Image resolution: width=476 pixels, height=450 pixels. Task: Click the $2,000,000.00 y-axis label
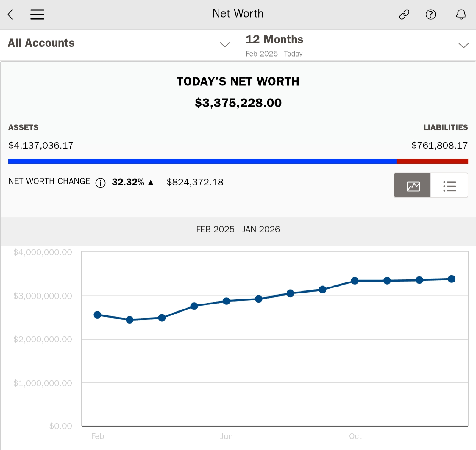[43, 339]
